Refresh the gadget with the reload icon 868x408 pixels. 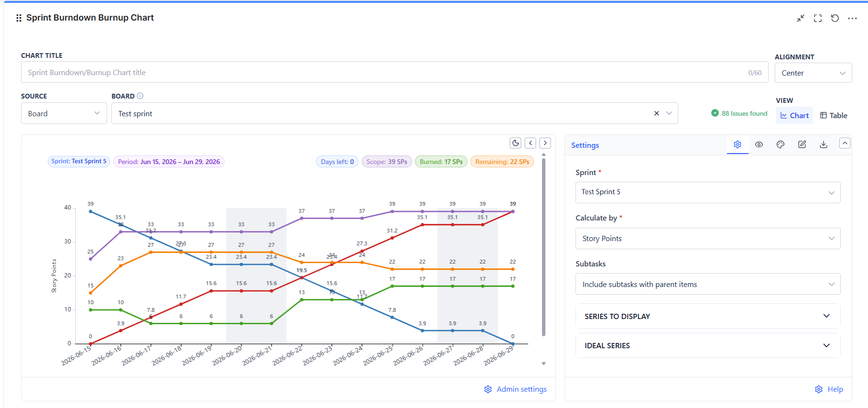(x=835, y=18)
